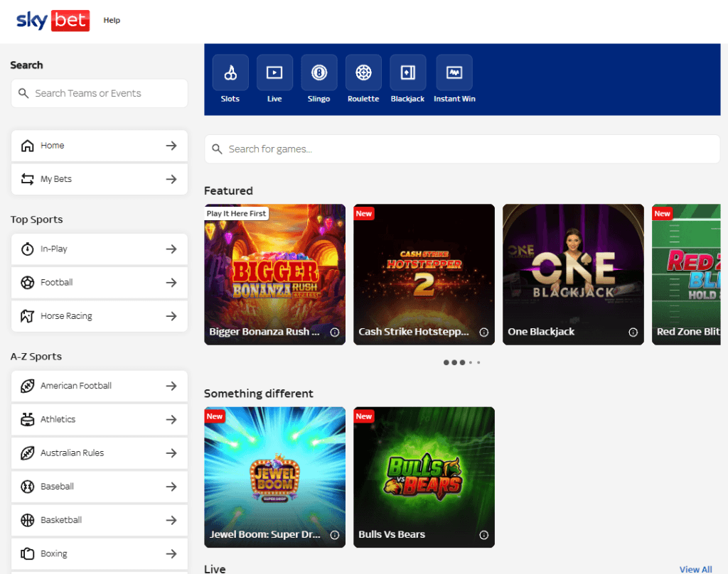Click the New badge on Bulls Vs Bears
Image resolution: width=728 pixels, height=574 pixels.
coord(364,416)
